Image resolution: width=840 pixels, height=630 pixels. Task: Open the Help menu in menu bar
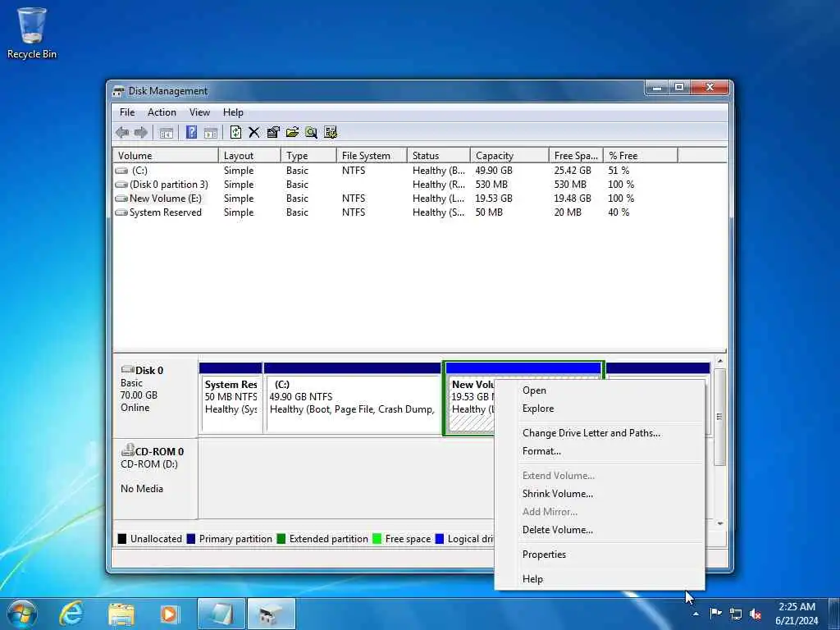[233, 112]
